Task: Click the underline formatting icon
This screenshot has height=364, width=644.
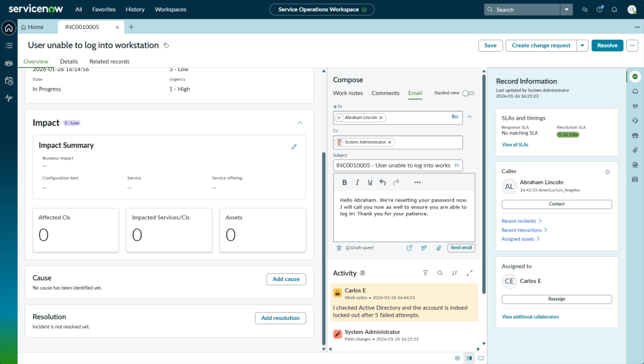Action: (370, 183)
